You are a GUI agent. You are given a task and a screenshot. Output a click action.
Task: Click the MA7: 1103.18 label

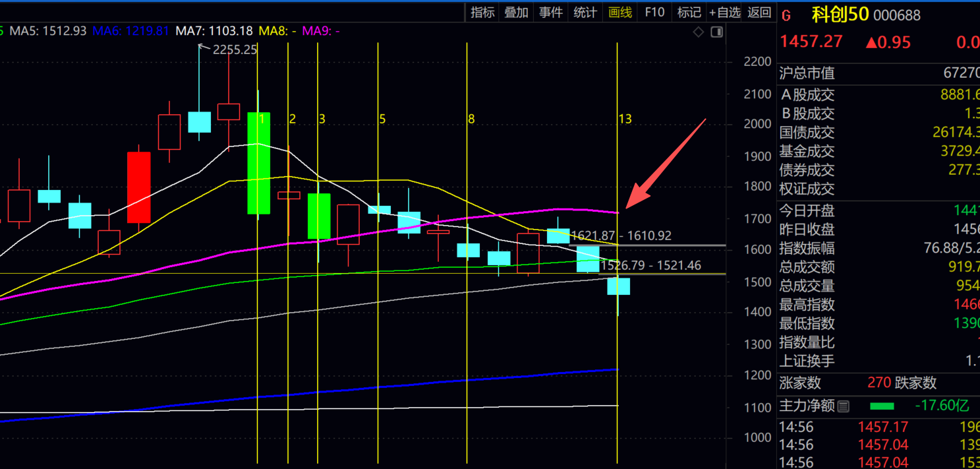point(214,31)
